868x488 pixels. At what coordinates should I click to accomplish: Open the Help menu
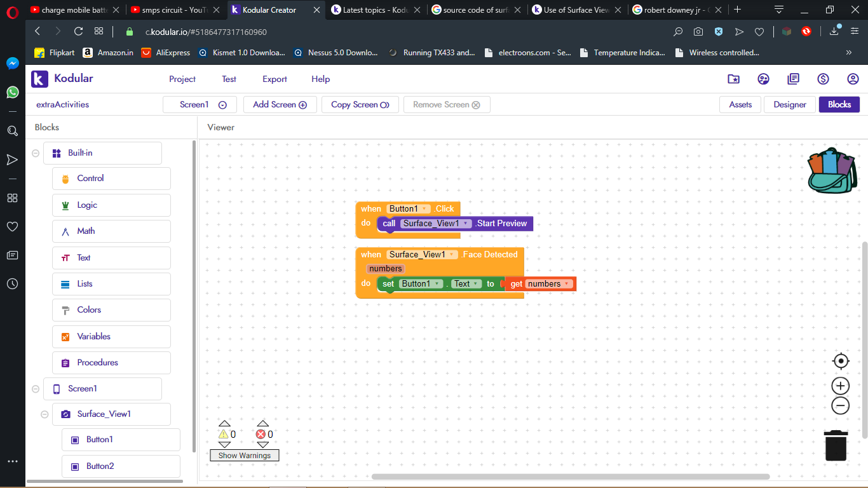coord(321,79)
